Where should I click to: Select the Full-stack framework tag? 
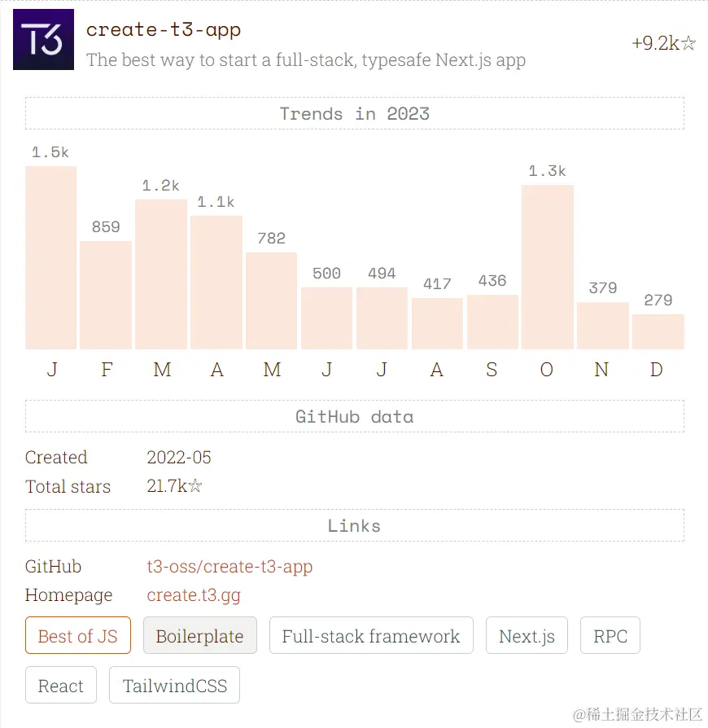[371, 636]
